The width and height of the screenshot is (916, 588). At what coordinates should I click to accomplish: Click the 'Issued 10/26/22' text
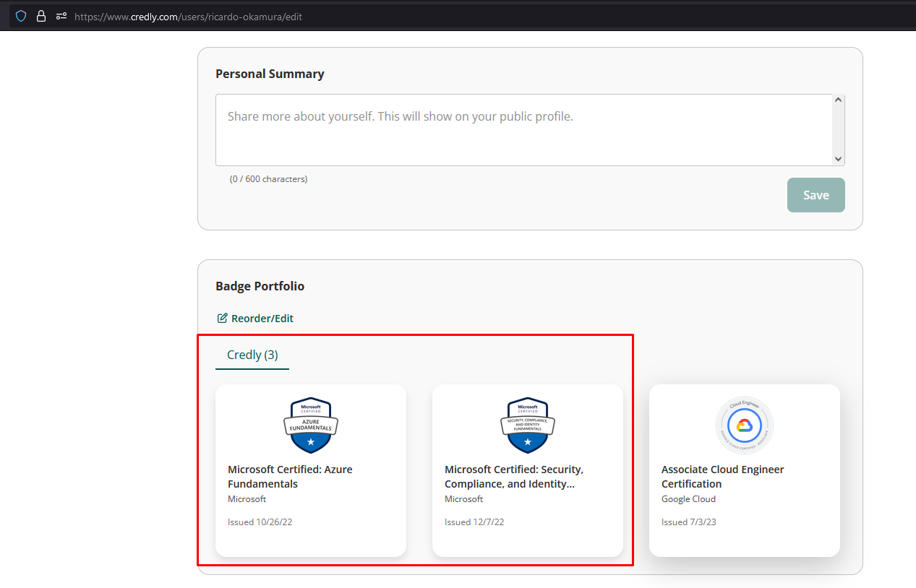[260, 522]
